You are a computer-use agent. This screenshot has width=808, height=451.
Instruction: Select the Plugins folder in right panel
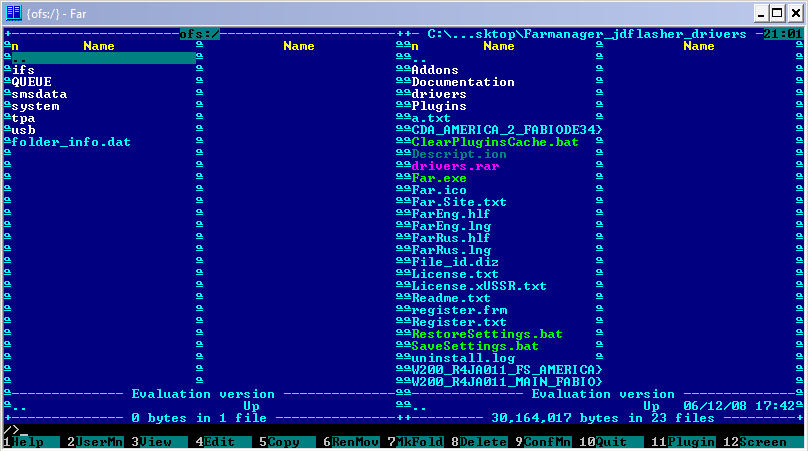pyautogui.click(x=439, y=106)
